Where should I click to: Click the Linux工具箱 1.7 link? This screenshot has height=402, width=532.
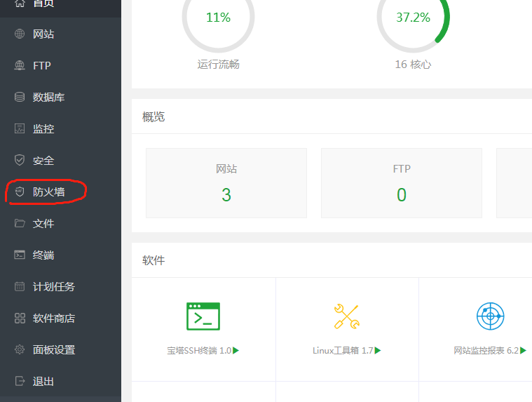(x=343, y=350)
